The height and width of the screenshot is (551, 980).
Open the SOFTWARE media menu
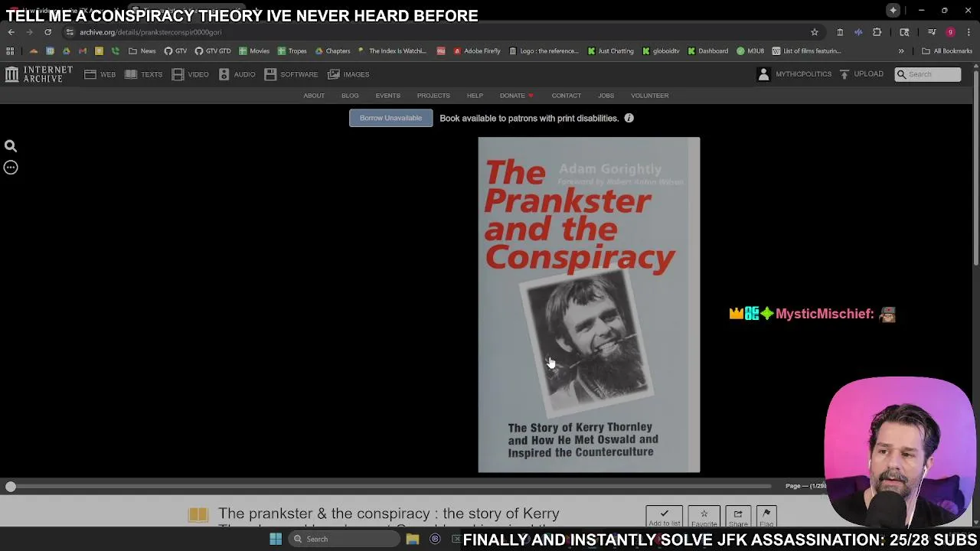click(291, 74)
